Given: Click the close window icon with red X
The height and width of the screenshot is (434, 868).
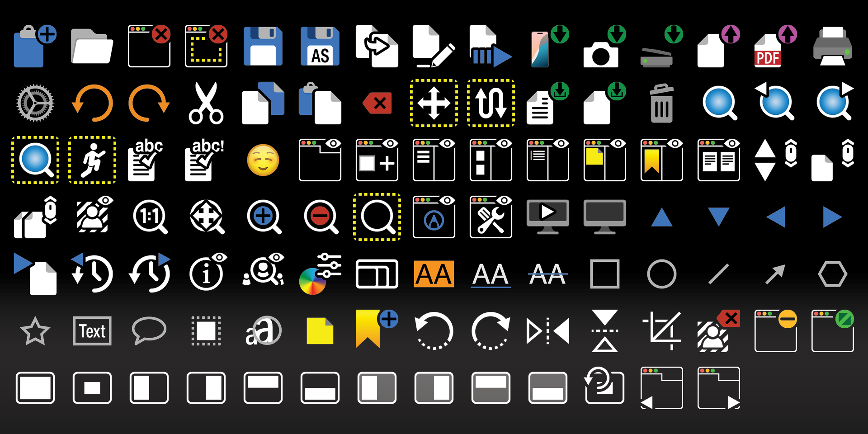Looking at the screenshot, I should click(149, 46).
